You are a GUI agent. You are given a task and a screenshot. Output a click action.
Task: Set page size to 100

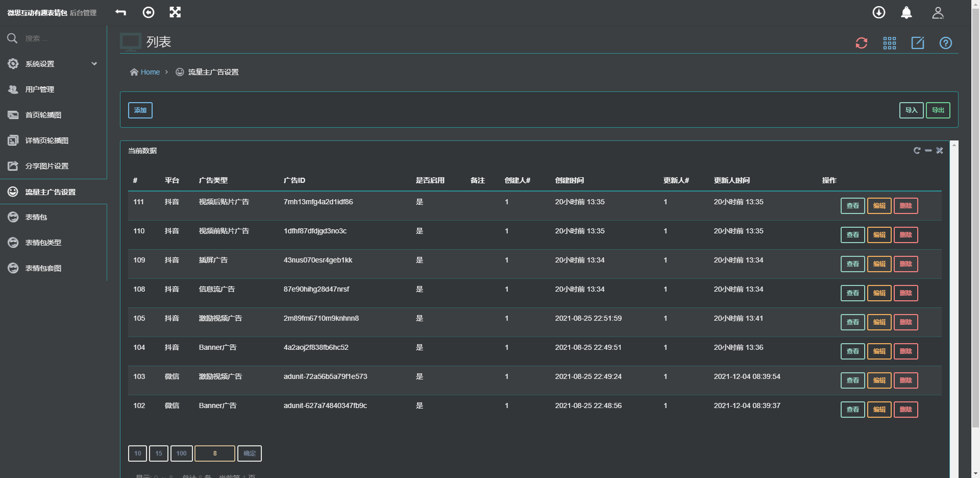click(x=182, y=453)
